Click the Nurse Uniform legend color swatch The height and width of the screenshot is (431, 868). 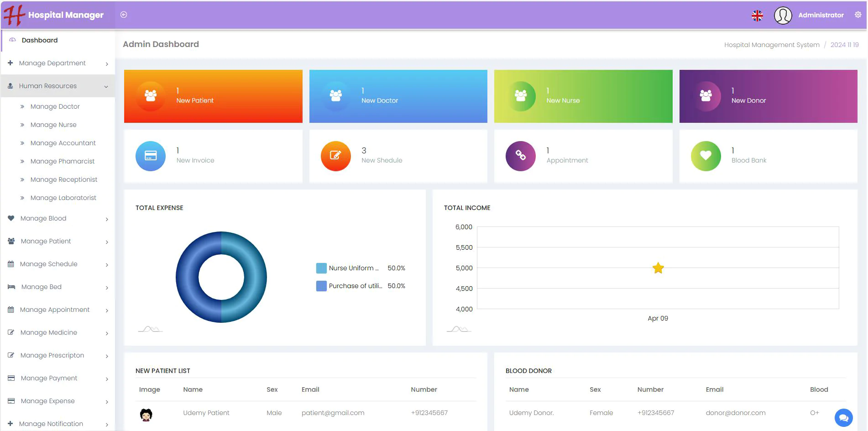(321, 268)
